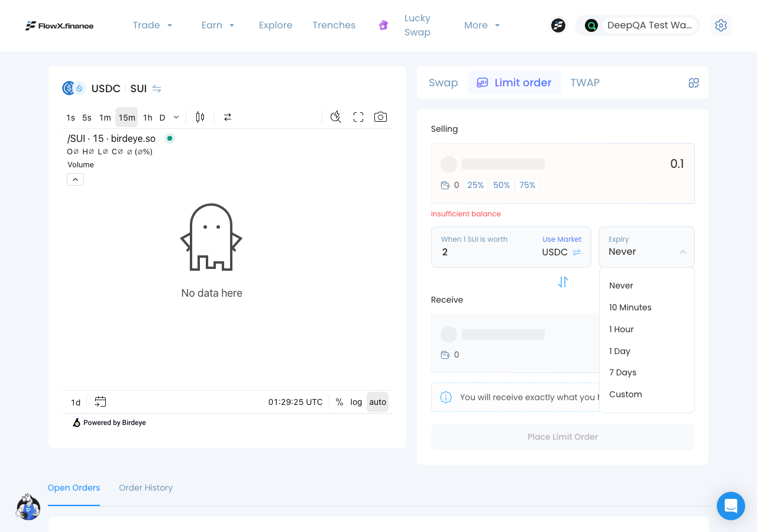Screen dimensions: 757x532
Task: Take a chart snapshot with camera icon
Action: pos(381,117)
